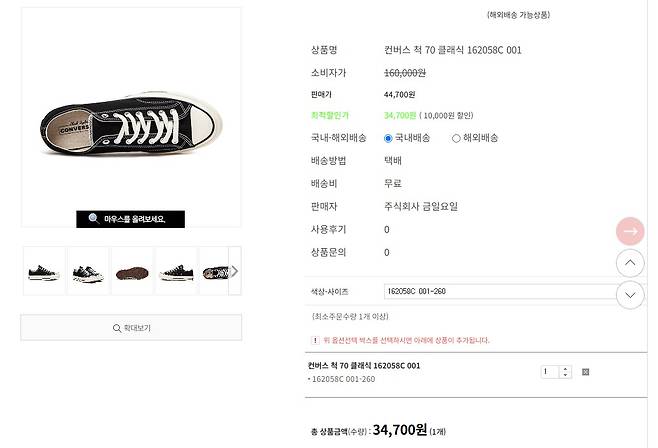Select the 해외배송 radio button
658x448 pixels.
click(x=456, y=138)
